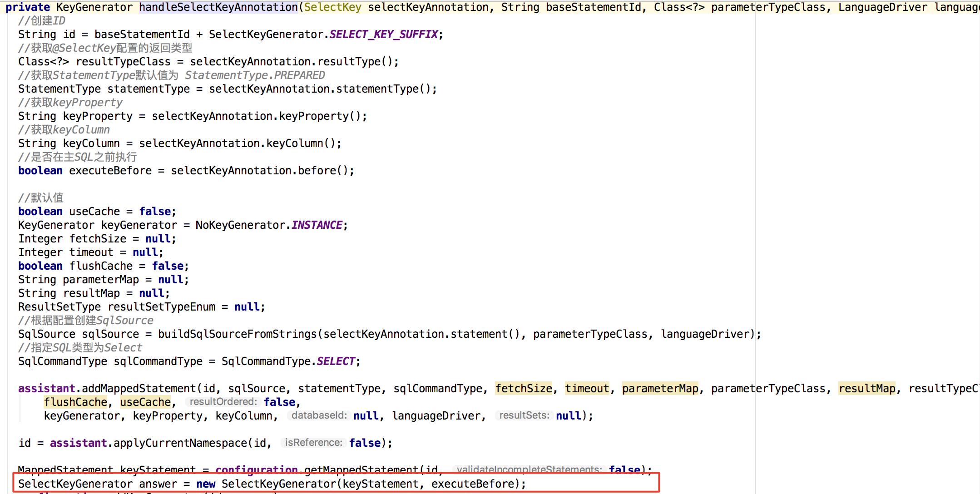
Task: Click the highlighted flushCache argument
Action: click(75, 402)
